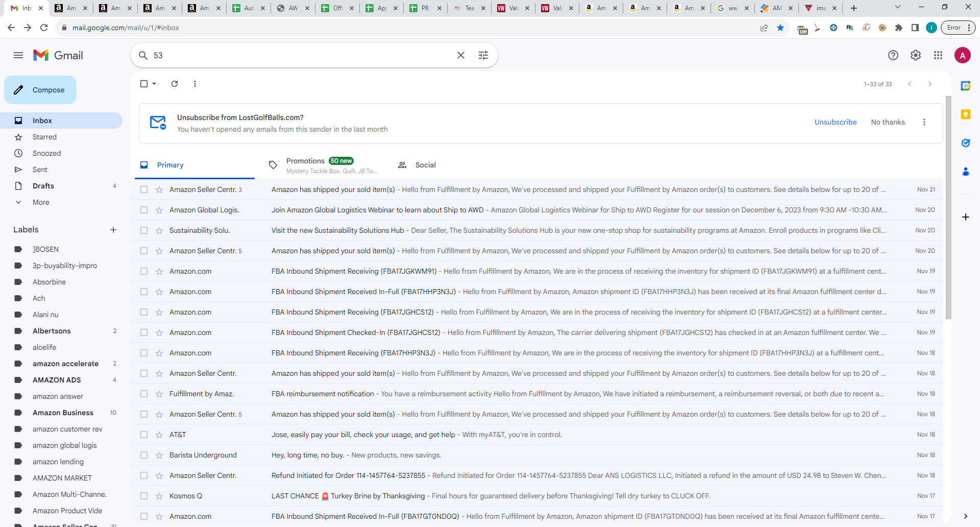Switch to the Social tab
The height and width of the screenshot is (527, 980).
(451, 165)
